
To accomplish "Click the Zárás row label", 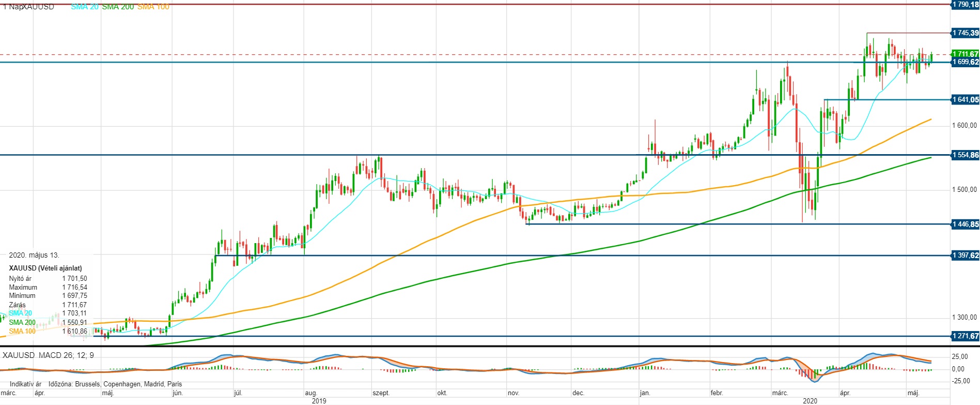I will coord(17,305).
